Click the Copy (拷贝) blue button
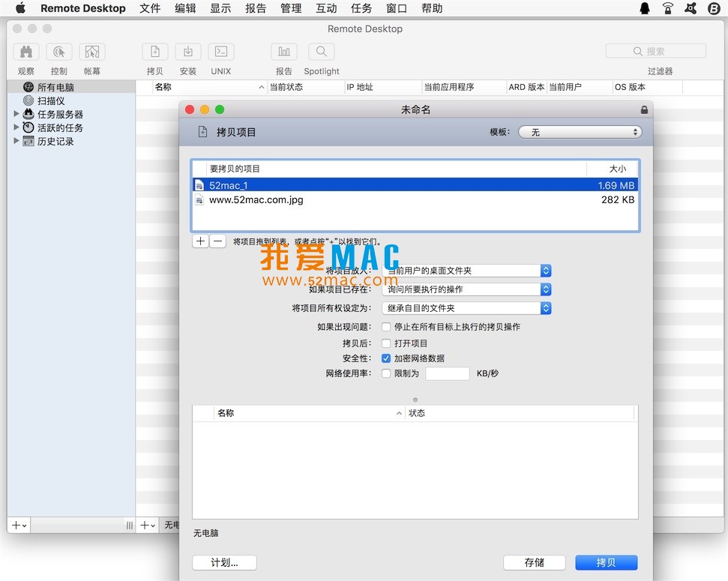 pyautogui.click(x=606, y=562)
